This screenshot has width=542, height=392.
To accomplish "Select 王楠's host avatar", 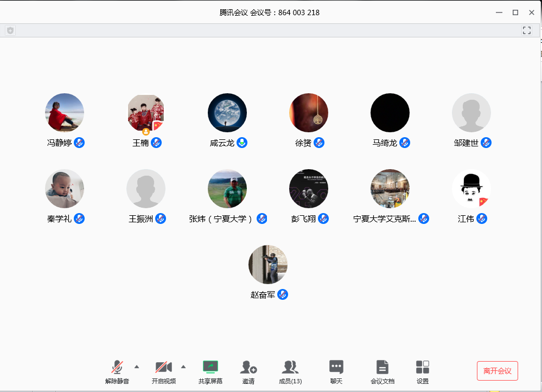I will (146, 113).
